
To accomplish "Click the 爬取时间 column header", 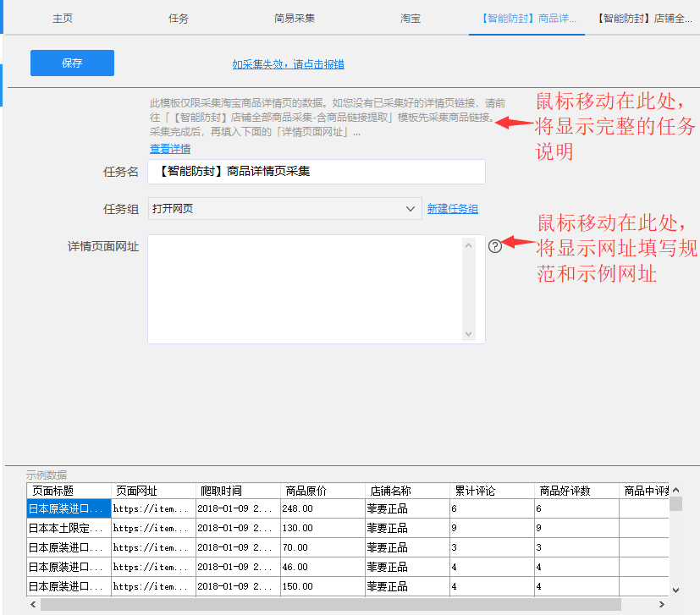I will 238,491.
